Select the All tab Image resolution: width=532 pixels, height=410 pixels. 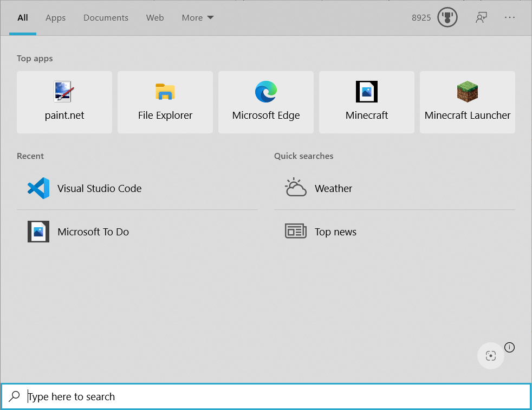(23, 18)
